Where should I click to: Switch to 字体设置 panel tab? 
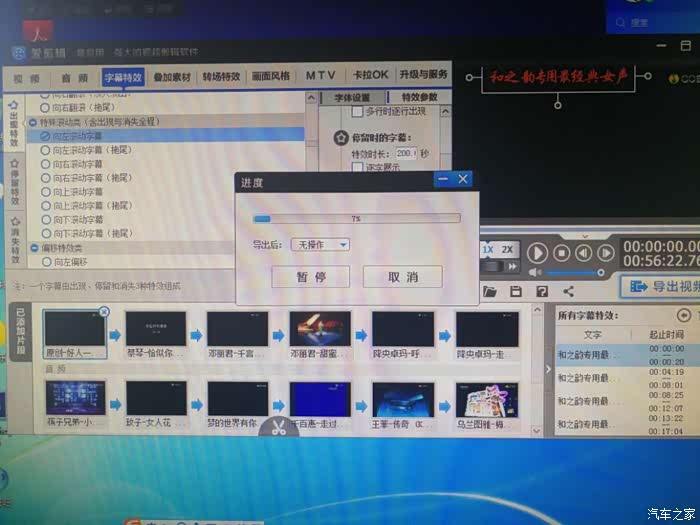[x=352, y=98]
